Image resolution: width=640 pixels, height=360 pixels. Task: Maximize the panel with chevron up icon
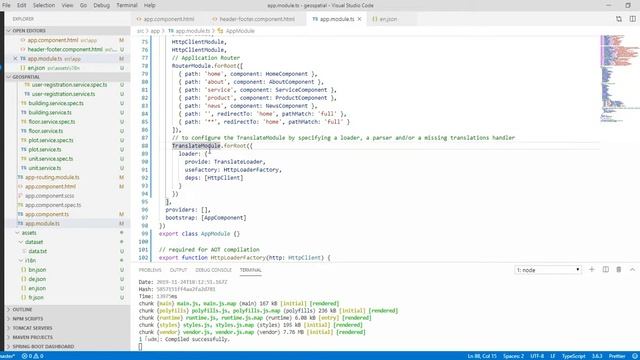tap(632, 269)
